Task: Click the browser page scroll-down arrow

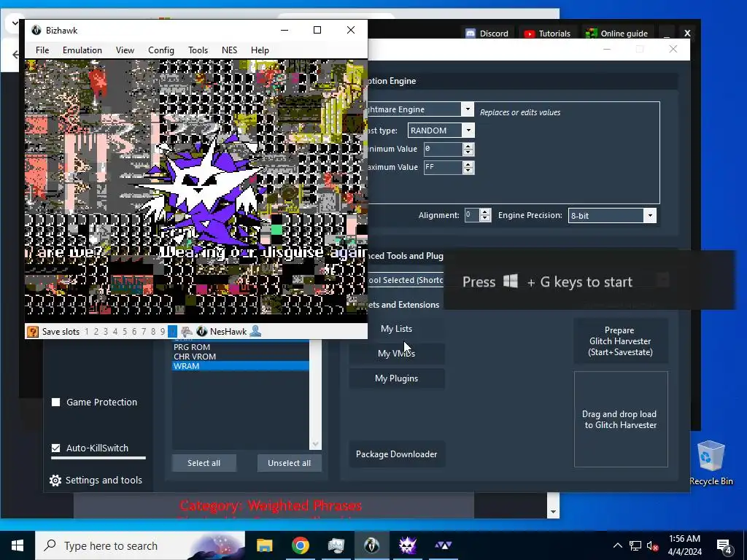Action: pos(553,512)
